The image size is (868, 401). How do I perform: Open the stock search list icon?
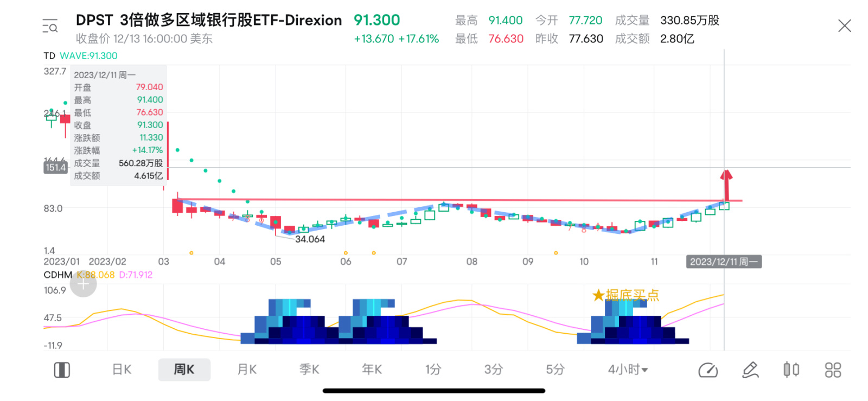(x=50, y=26)
